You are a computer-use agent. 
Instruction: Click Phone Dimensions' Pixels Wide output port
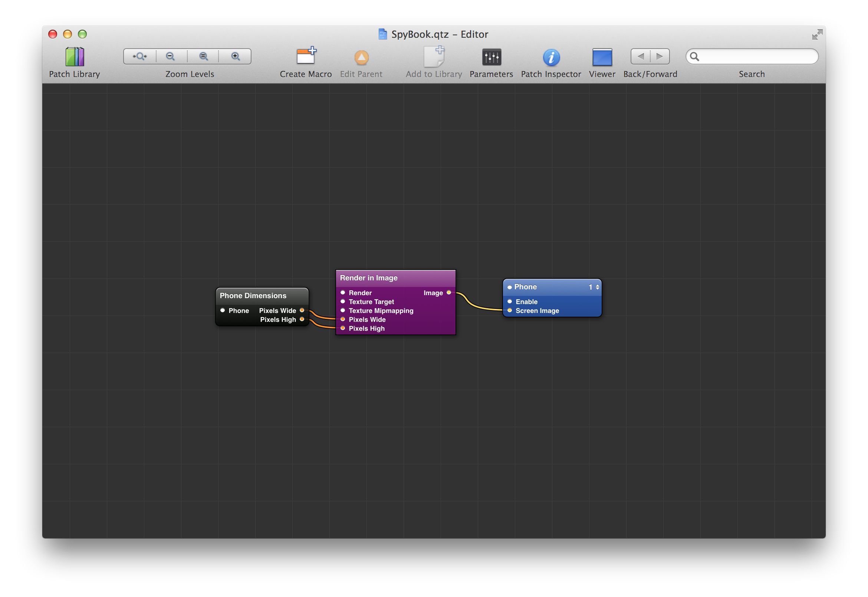click(302, 310)
